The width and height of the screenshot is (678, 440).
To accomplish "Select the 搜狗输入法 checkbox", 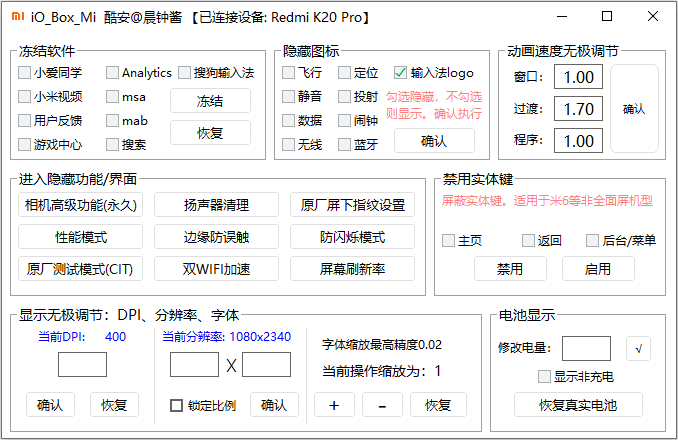I will point(185,72).
